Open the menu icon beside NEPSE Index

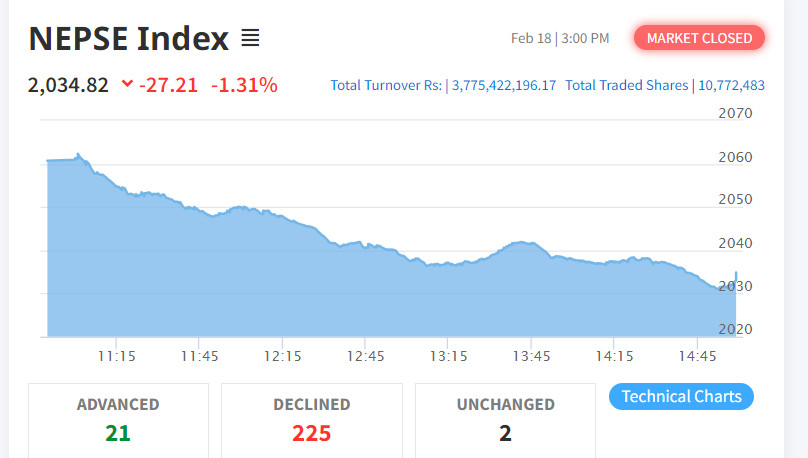point(250,39)
